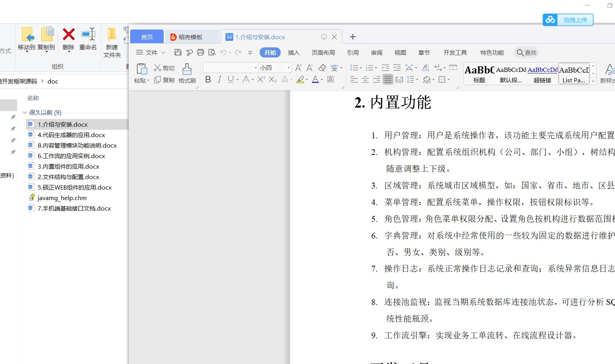
Task: Toggle character shading icon
Action: click(x=331, y=80)
